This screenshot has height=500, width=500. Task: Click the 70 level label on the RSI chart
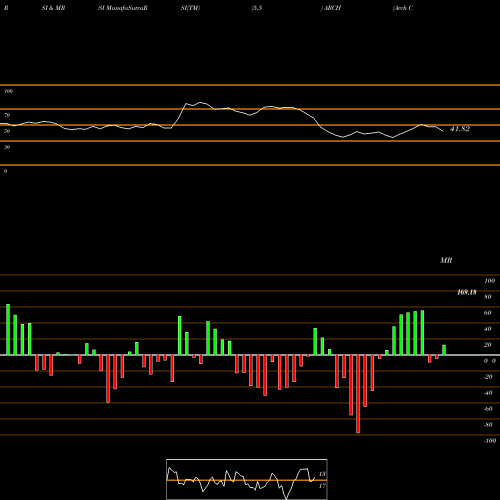(x=7, y=115)
